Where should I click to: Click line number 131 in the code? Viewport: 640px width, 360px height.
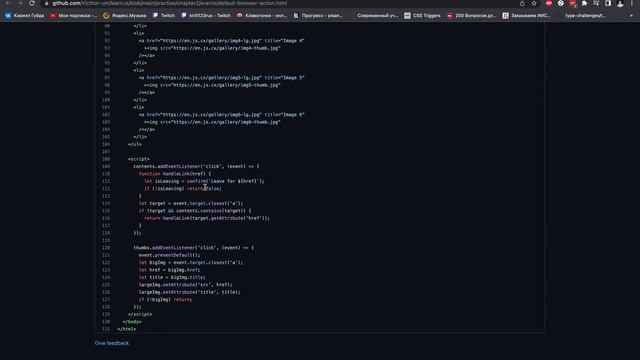[x=106, y=329]
